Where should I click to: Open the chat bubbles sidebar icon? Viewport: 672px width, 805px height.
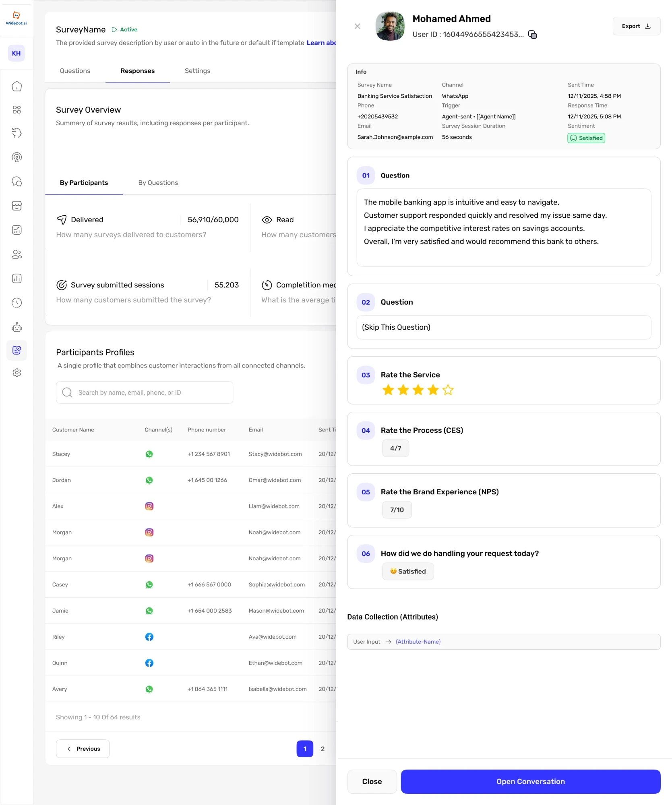17,182
